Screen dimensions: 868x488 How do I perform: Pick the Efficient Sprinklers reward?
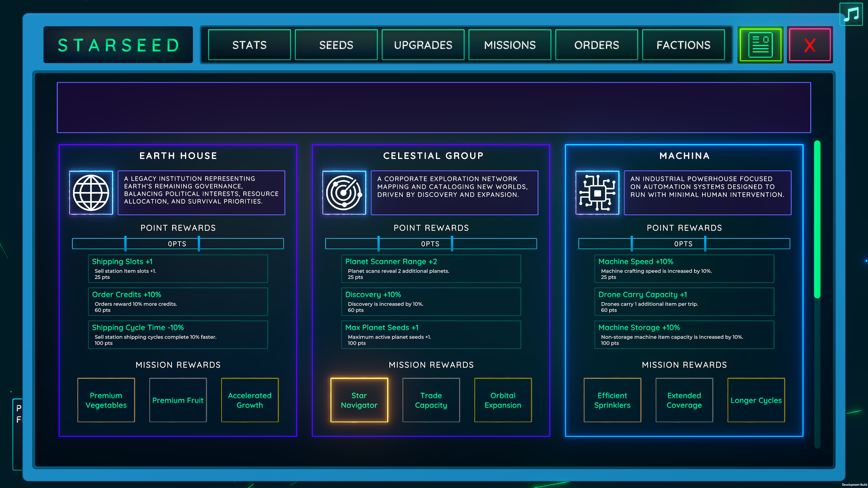click(612, 400)
